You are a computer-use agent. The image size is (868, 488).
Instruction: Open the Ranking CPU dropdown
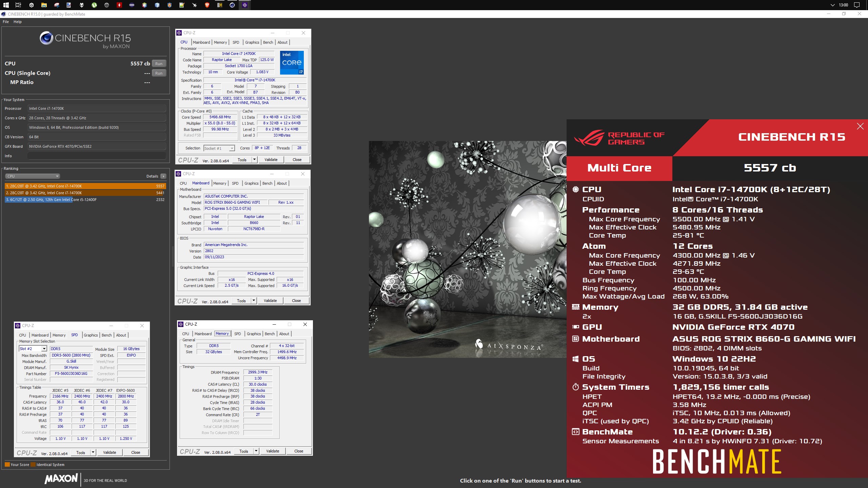[x=33, y=176]
